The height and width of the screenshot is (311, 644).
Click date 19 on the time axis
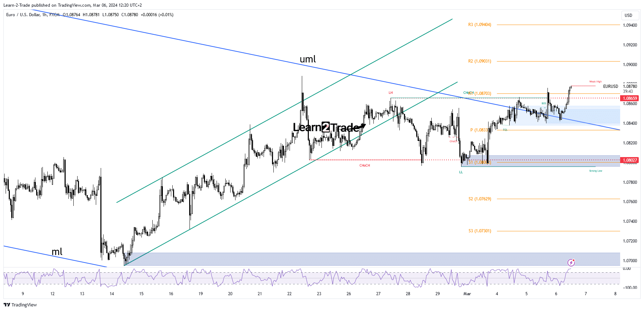pyautogui.click(x=200, y=294)
